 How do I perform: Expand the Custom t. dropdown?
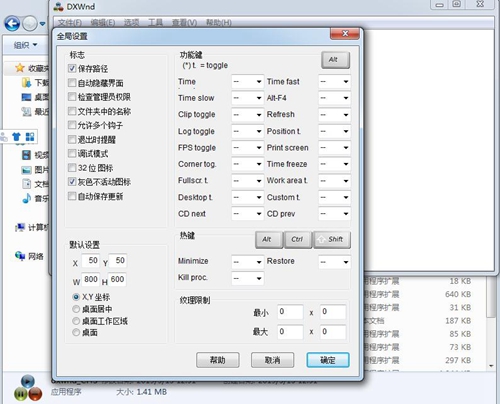[x=334, y=197]
